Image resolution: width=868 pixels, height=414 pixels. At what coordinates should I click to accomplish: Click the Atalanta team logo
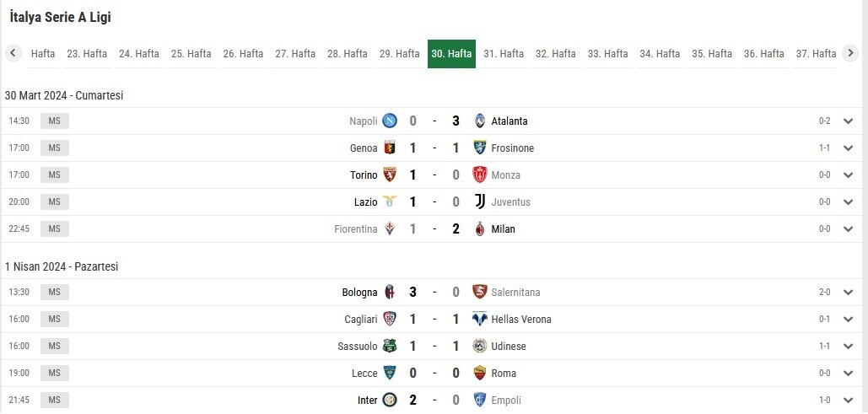click(x=480, y=121)
